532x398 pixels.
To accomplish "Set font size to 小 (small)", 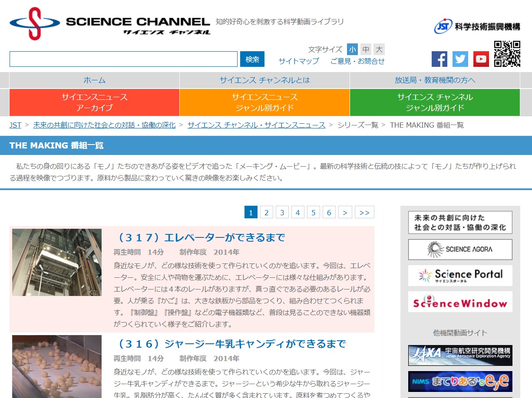I will (x=352, y=49).
